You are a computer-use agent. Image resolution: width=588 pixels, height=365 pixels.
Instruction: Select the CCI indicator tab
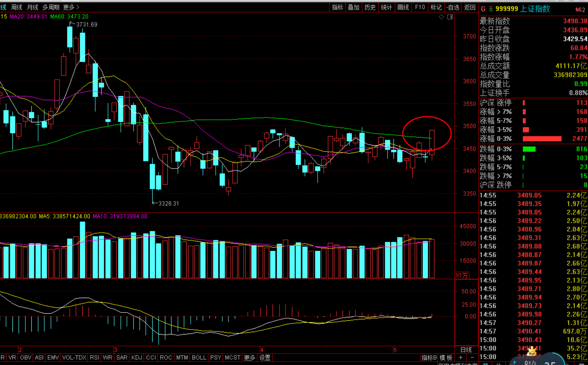[x=151, y=357]
